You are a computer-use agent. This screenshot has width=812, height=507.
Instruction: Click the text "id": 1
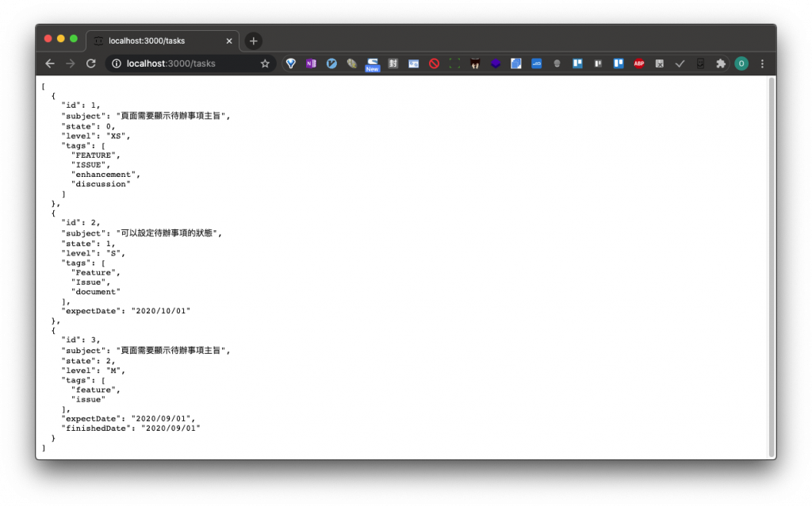(x=81, y=106)
